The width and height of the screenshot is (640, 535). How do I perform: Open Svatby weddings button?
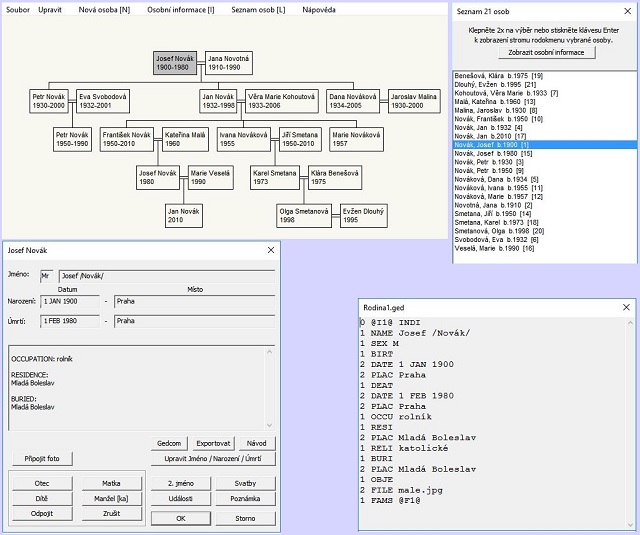pos(245,483)
